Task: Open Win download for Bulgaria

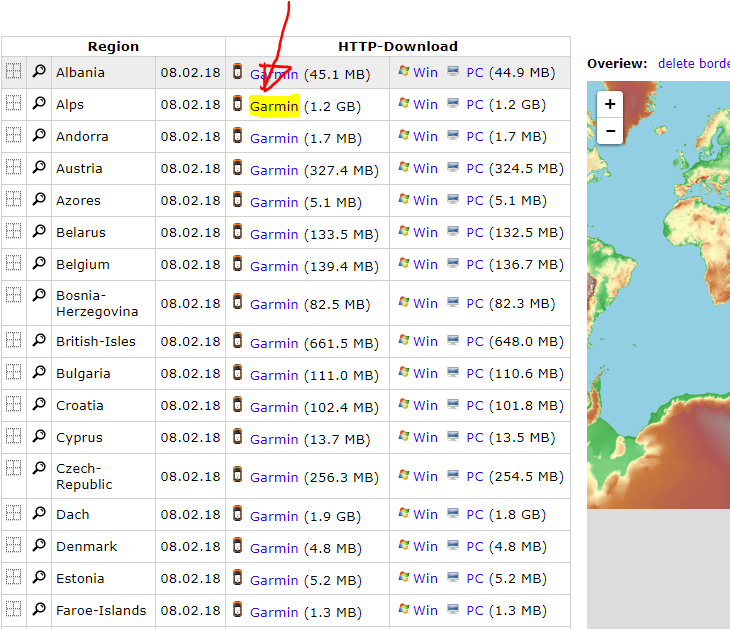Action: click(x=426, y=373)
